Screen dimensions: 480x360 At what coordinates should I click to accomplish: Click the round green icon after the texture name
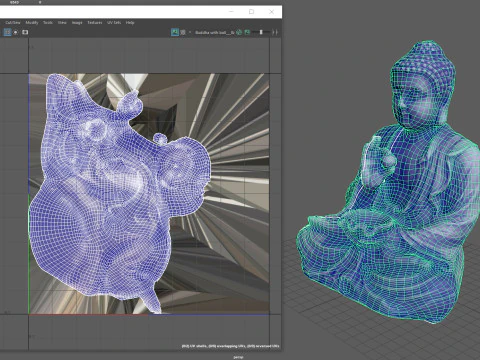tap(239, 32)
